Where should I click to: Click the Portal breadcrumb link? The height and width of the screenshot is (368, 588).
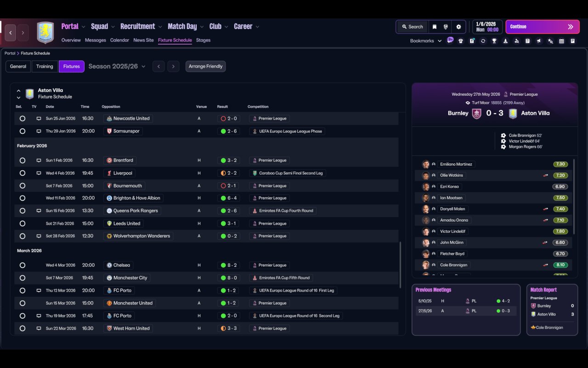click(10, 53)
